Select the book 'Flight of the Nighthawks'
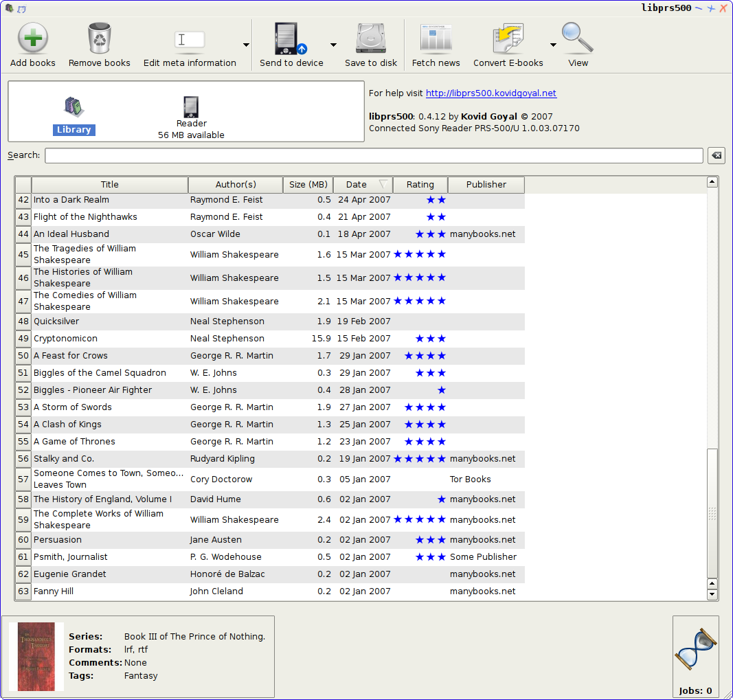 point(85,217)
